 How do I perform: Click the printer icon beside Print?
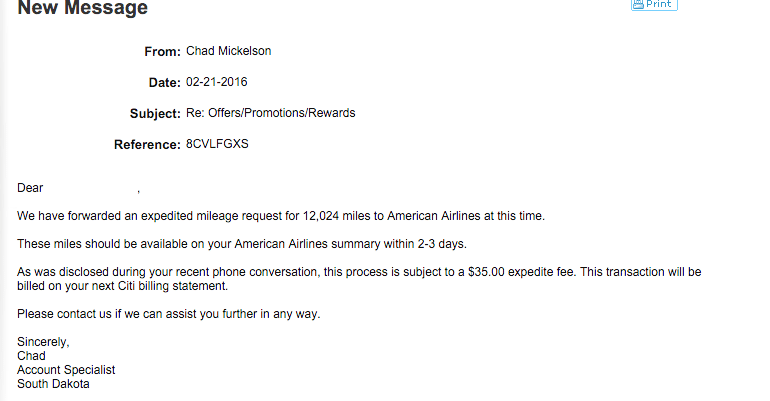click(638, 4)
